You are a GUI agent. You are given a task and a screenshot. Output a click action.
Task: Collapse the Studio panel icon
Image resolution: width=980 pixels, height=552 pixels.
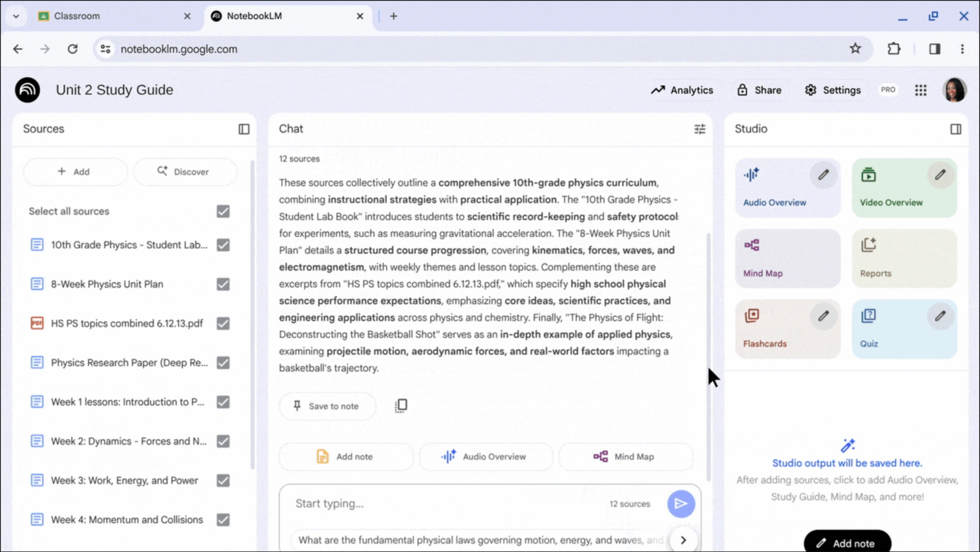click(x=956, y=129)
